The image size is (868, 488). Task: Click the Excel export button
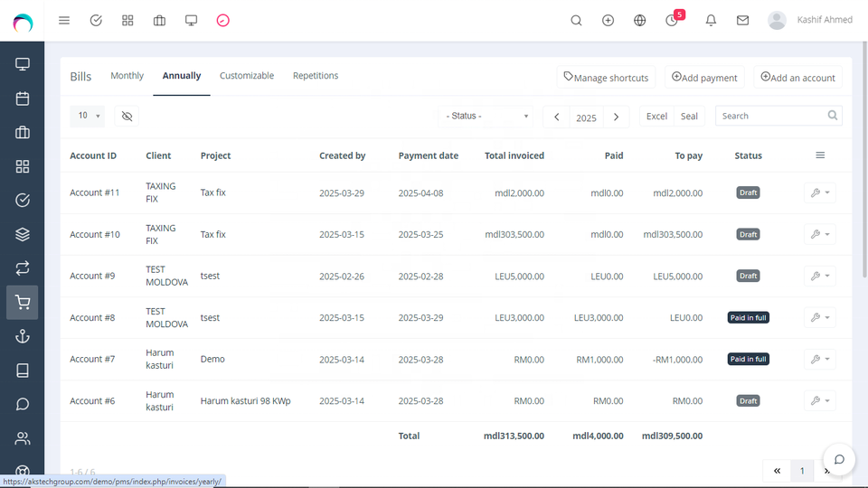[x=656, y=116]
